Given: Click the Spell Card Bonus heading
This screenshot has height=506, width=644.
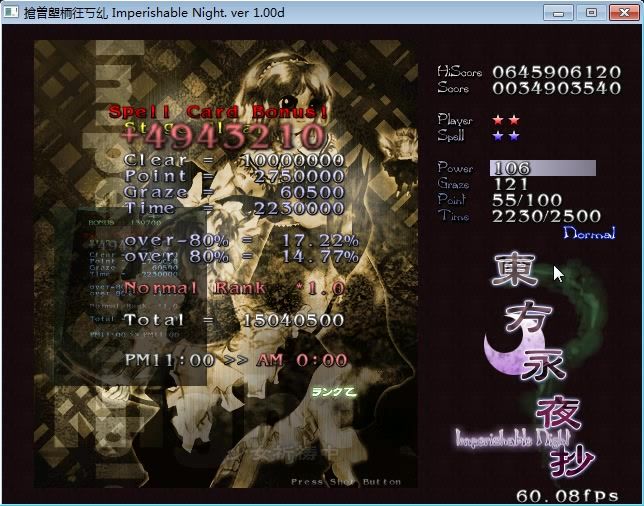Looking at the screenshot, I should pyautogui.click(x=218, y=112).
